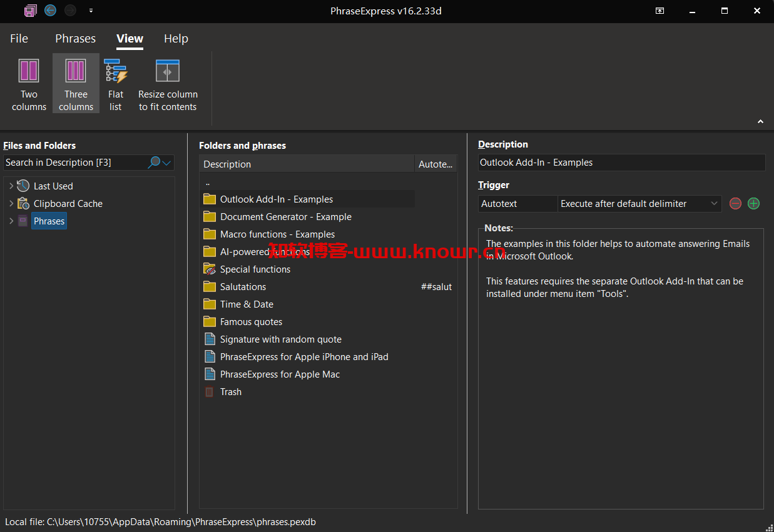The width and height of the screenshot is (774, 532).
Task: Click the search magnifier icon
Action: coord(153,163)
